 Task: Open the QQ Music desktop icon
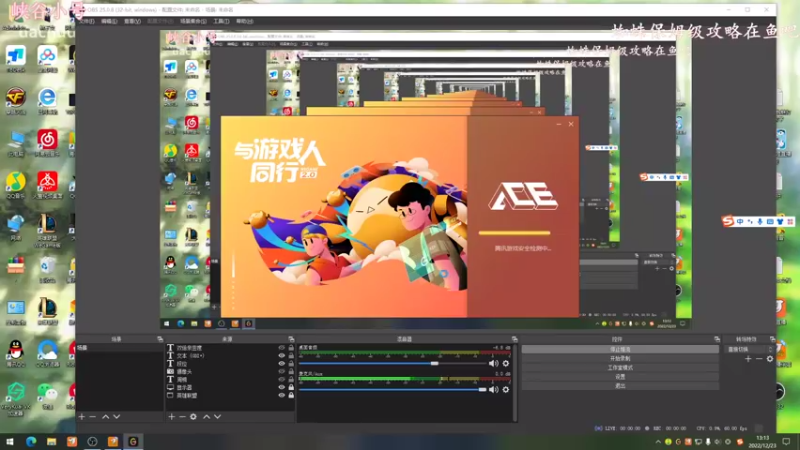pyautogui.click(x=16, y=185)
